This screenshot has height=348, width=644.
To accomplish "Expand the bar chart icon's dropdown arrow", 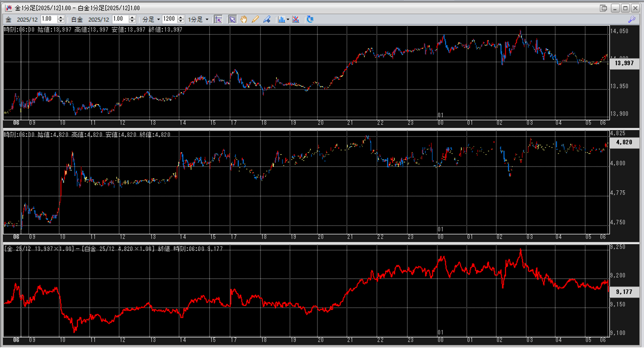I will [x=288, y=20].
